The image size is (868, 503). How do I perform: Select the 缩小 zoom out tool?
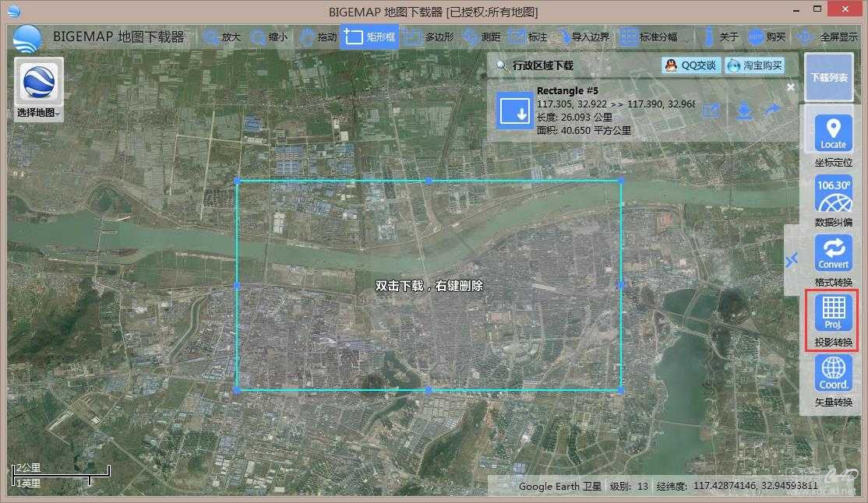click(269, 37)
